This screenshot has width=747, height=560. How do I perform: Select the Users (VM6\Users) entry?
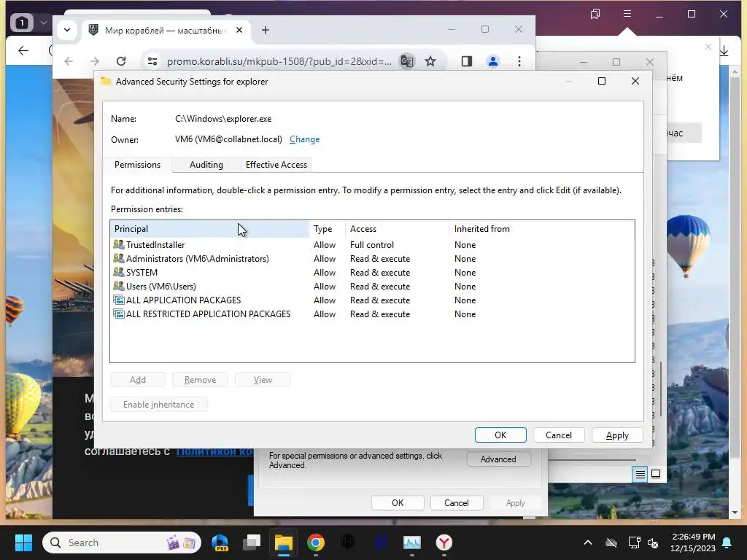[x=371, y=286]
